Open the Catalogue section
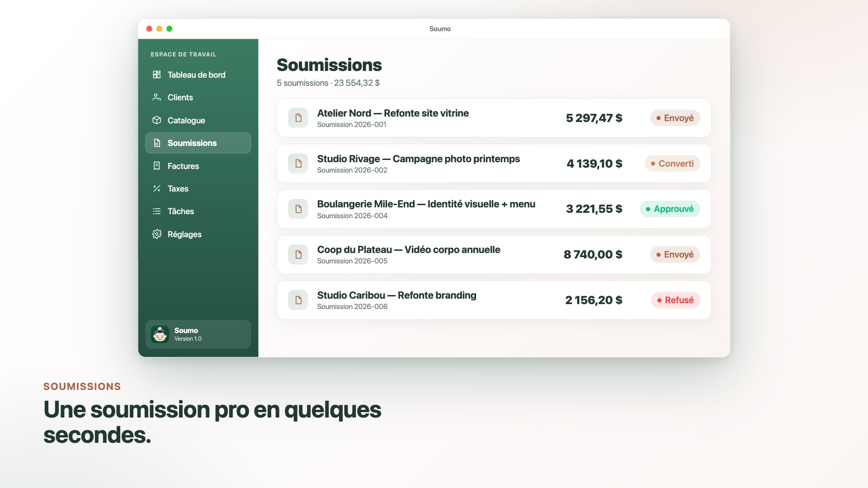 (x=198, y=120)
